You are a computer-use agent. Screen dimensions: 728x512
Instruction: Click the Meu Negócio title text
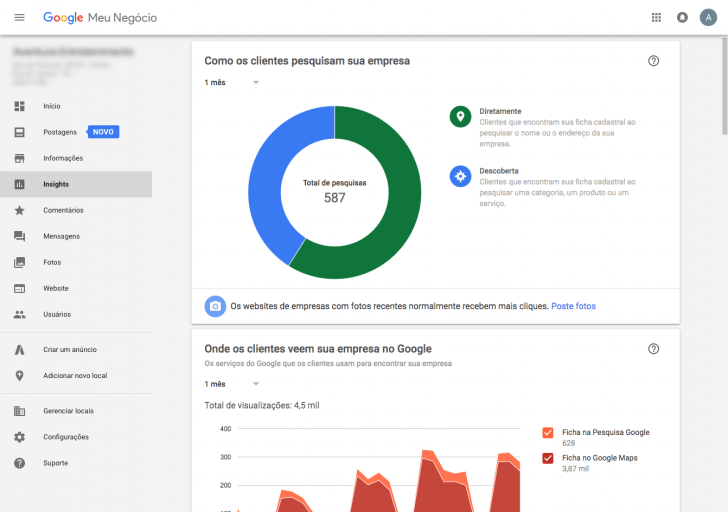(123, 18)
